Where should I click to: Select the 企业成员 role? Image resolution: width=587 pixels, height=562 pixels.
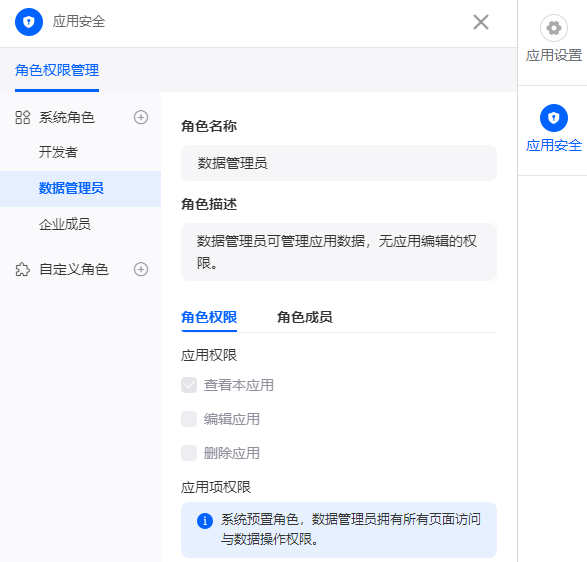[65, 224]
